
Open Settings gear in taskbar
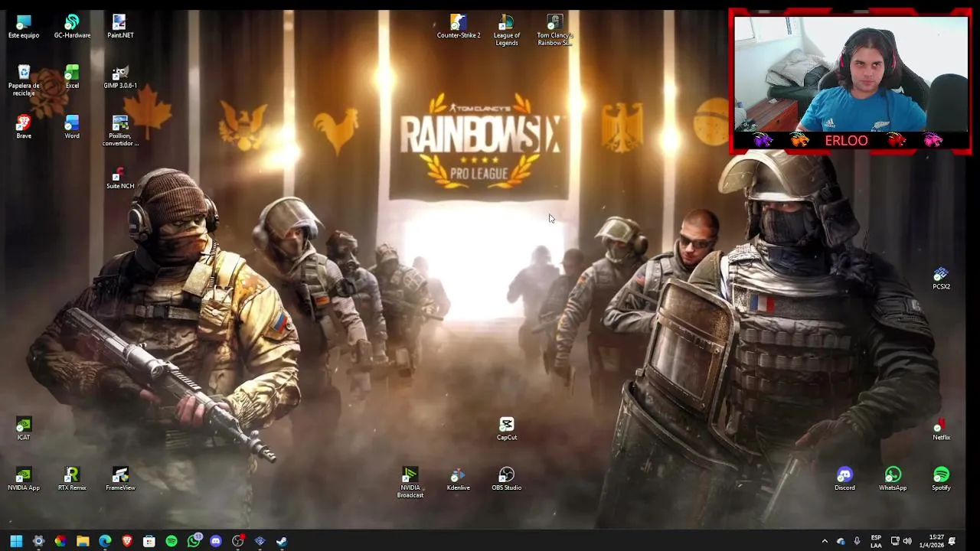pos(38,541)
